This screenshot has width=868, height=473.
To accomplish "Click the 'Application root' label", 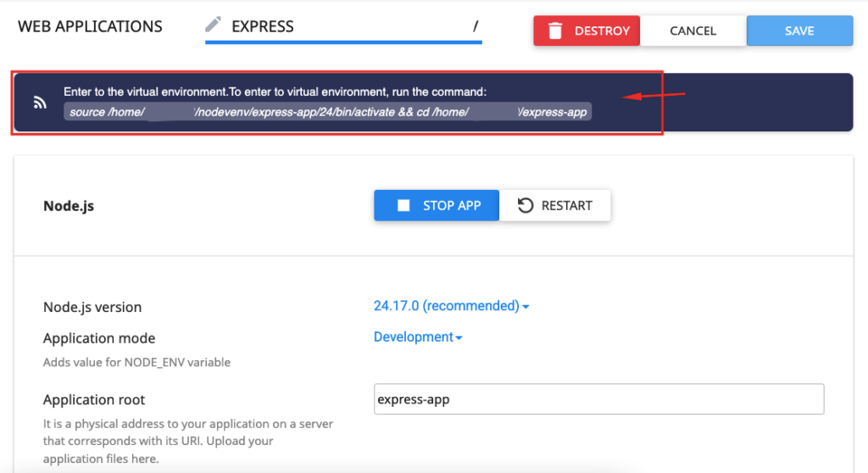I will [x=94, y=399].
